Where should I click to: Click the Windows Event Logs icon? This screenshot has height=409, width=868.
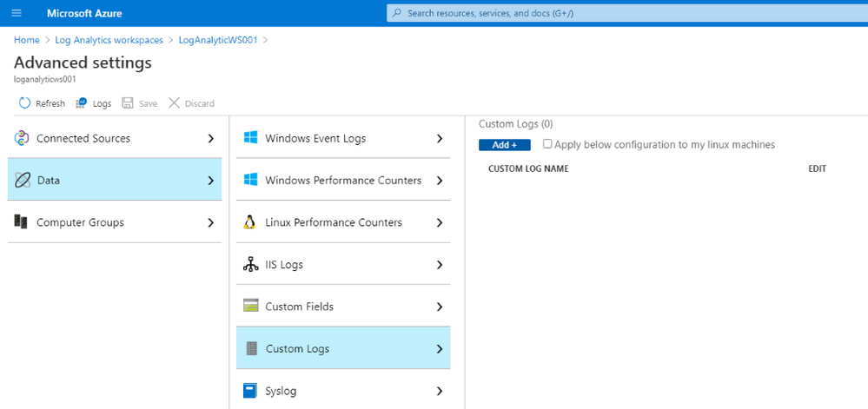(250, 138)
